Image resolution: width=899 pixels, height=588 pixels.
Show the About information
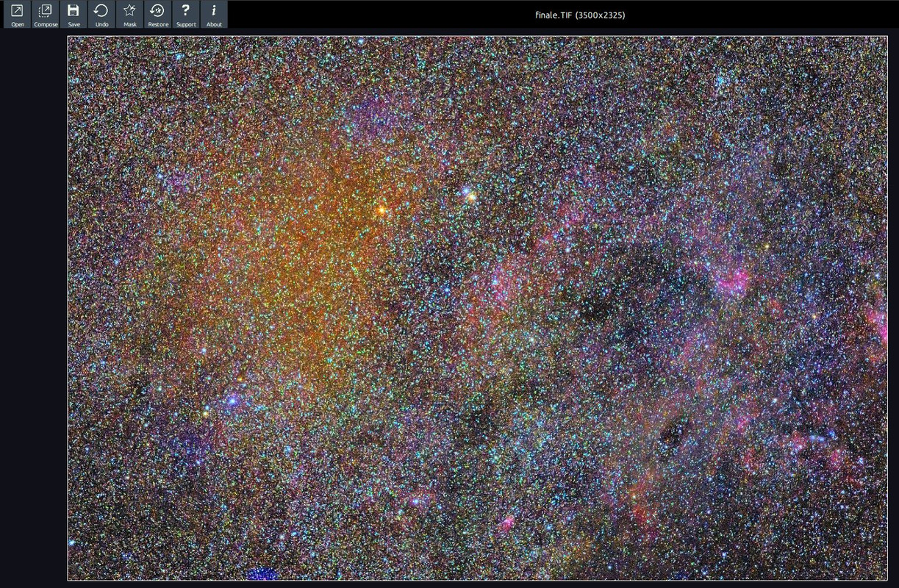214,14
